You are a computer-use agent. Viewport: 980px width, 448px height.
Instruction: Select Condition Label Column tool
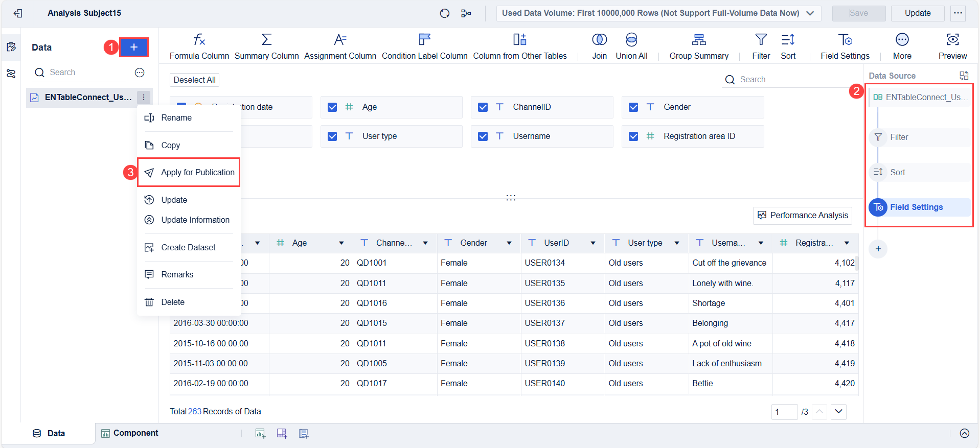pyautogui.click(x=424, y=46)
